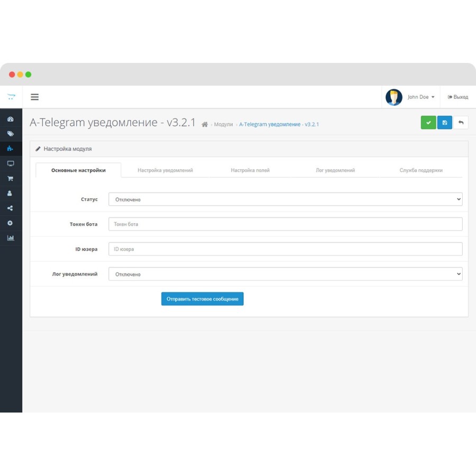The image size is (476, 476).
Task: Click the blue floppy disk save button
Action: click(x=445, y=122)
